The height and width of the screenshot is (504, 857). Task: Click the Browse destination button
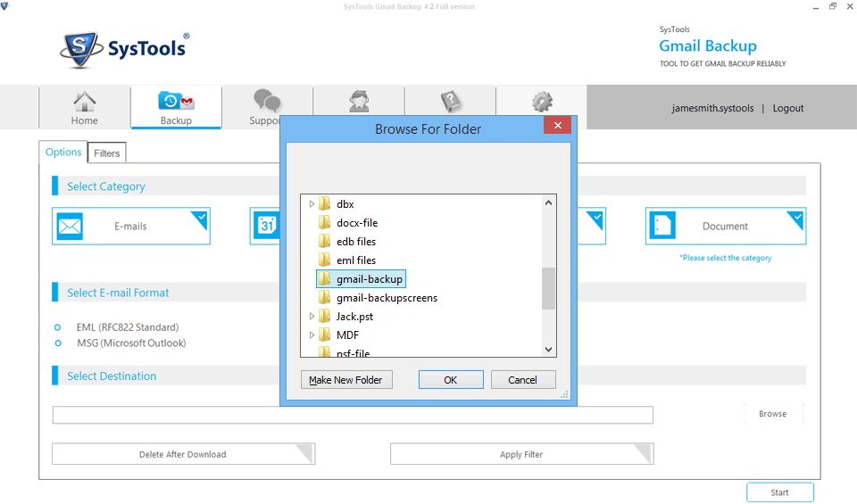pyautogui.click(x=773, y=414)
